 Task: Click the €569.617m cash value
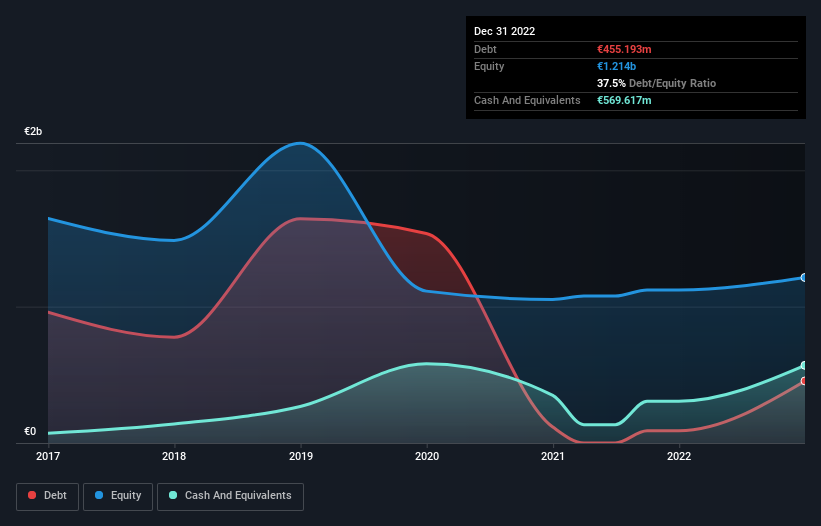(x=624, y=100)
